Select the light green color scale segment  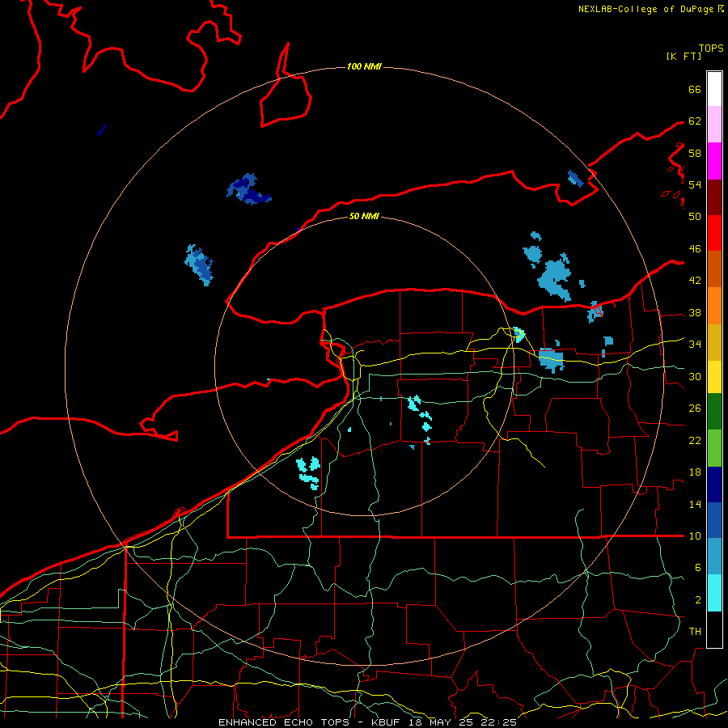pos(714,448)
